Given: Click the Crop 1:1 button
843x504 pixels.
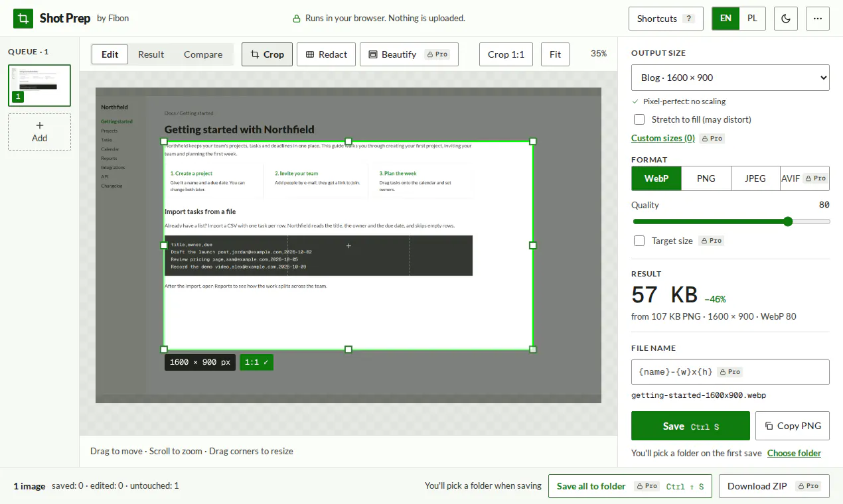Looking at the screenshot, I should click(506, 54).
